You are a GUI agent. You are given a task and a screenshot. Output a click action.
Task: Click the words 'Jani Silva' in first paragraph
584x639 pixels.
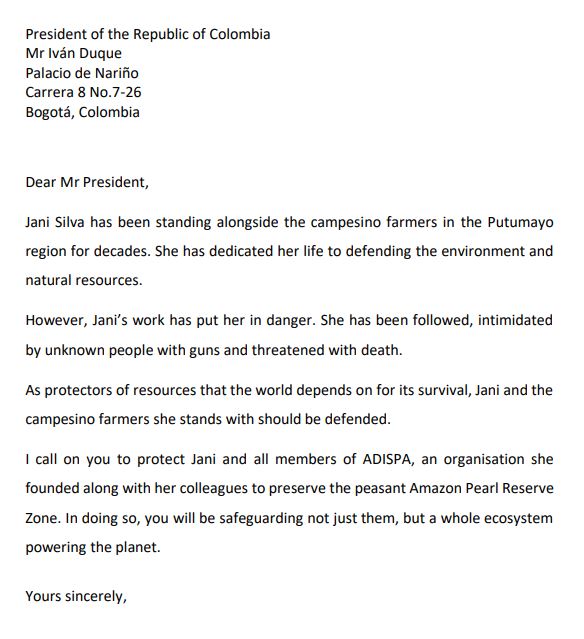55,222
